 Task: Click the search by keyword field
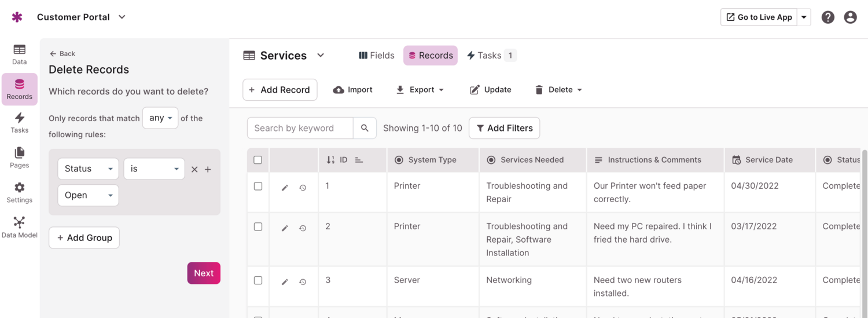[300, 128]
